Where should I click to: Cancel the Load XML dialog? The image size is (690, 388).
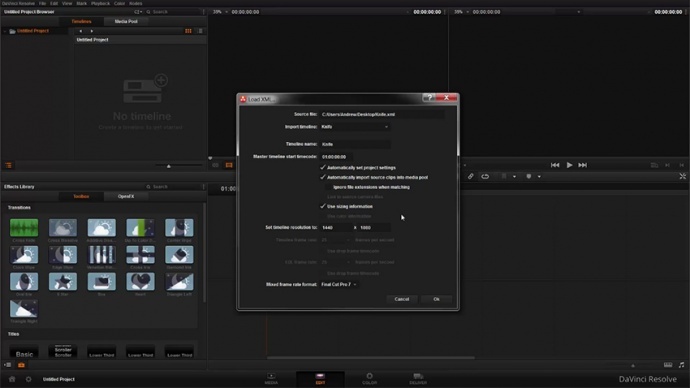pyautogui.click(x=401, y=299)
